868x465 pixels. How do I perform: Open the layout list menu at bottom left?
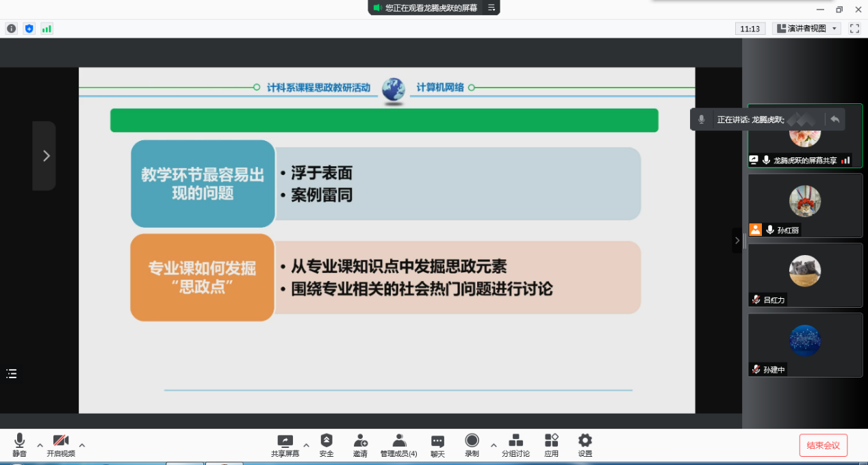pos(11,374)
